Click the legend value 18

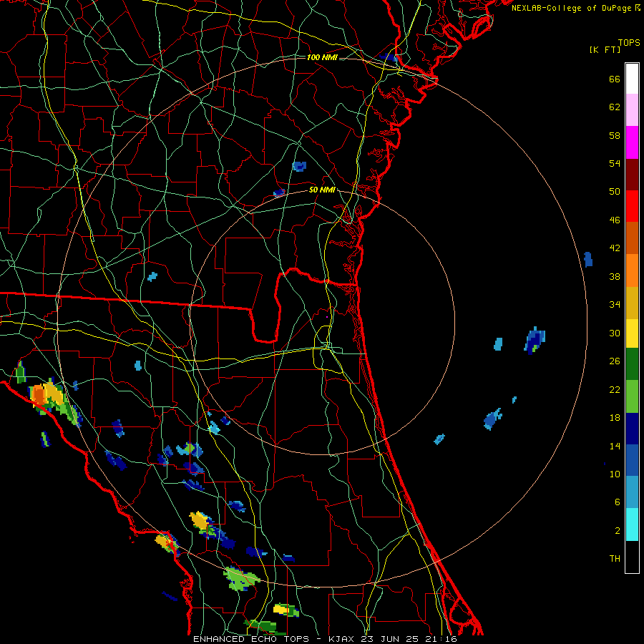615,418
